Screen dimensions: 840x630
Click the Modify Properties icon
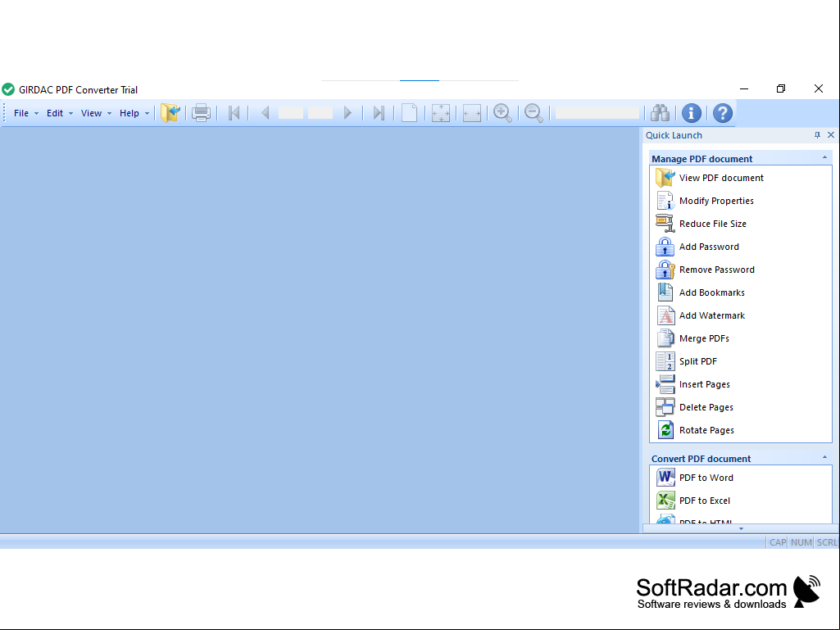(x=665, y=201)
